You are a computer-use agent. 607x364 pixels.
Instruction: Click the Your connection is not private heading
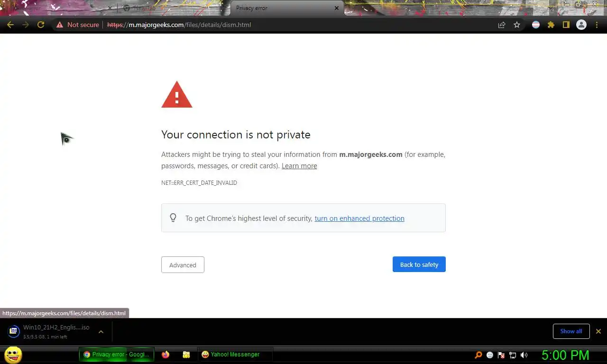pos(236,135)
